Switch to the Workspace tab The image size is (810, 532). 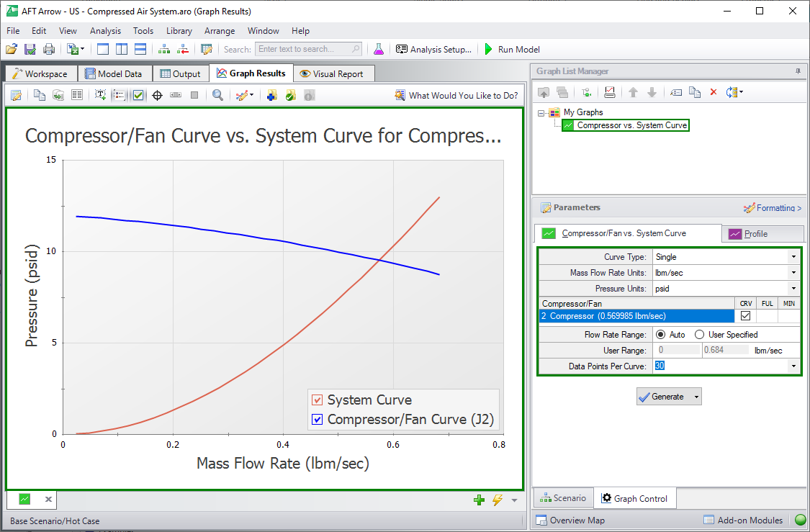click(40, 74)
